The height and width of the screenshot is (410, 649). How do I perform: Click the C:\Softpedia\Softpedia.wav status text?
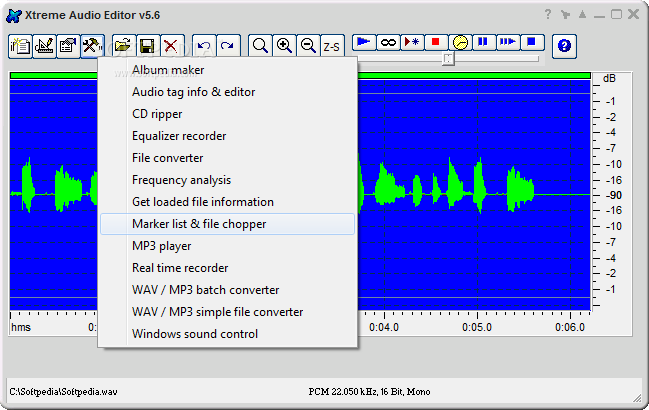coord(63,391)
